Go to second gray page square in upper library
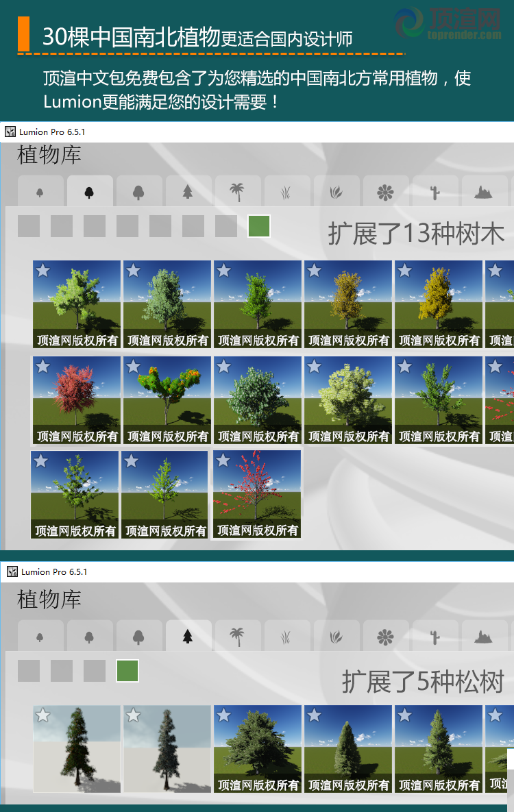 click(x=62, y=226)
